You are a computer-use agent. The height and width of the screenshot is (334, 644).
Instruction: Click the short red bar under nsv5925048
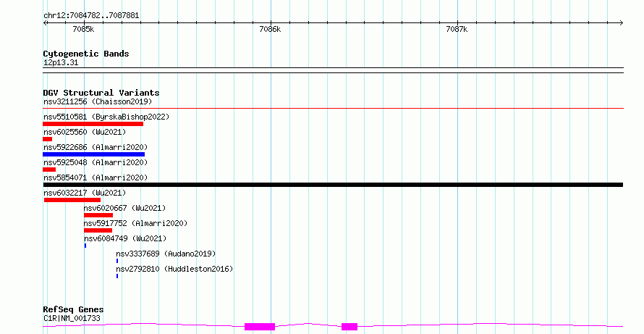(x=49, y=170)
